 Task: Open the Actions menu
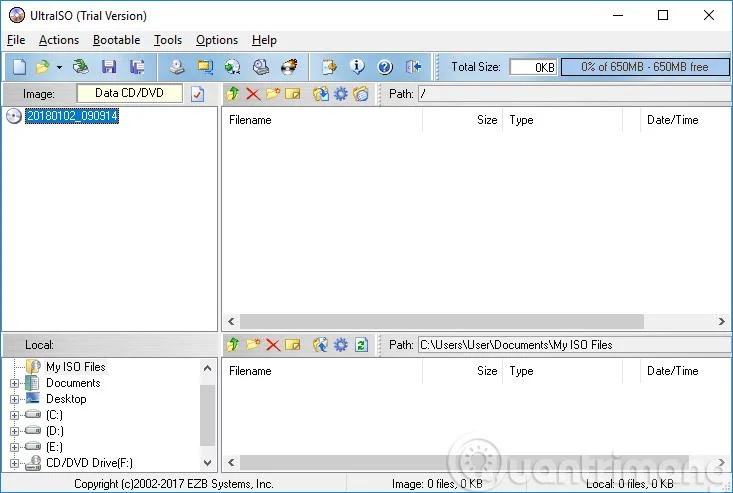click(x=59, y=40)
